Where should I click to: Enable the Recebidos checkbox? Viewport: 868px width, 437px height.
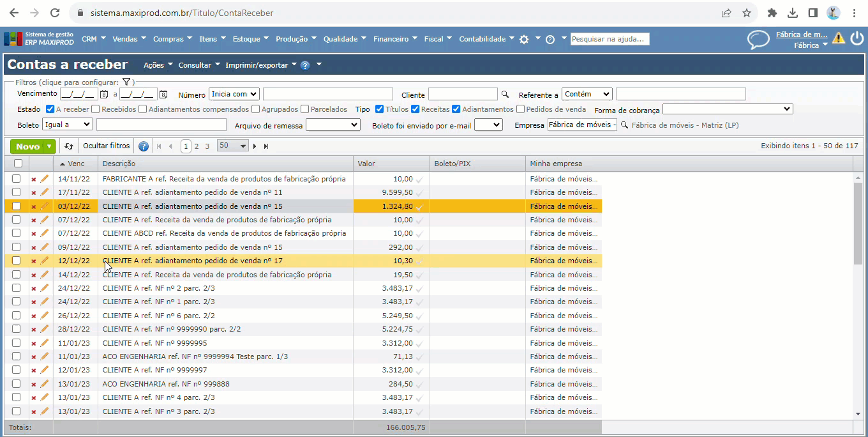95,109
